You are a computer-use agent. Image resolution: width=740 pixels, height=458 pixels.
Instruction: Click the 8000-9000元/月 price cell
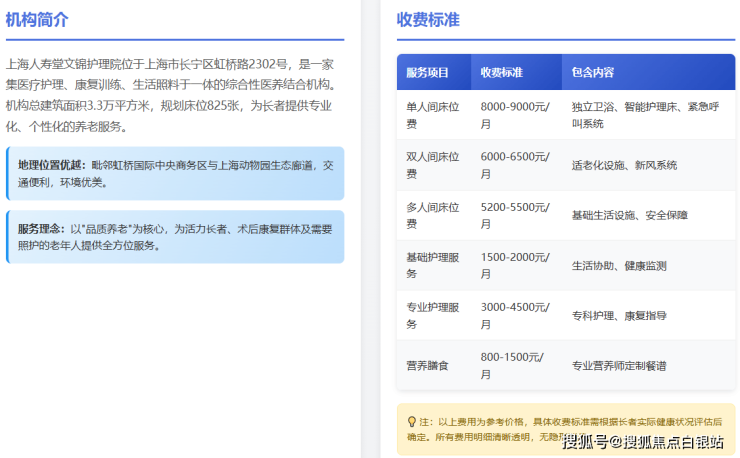(514, 115)
